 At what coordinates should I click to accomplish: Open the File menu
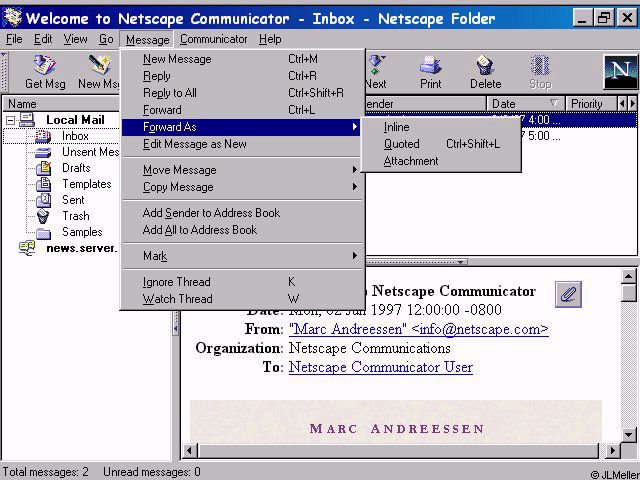click(x=14, y=39)
